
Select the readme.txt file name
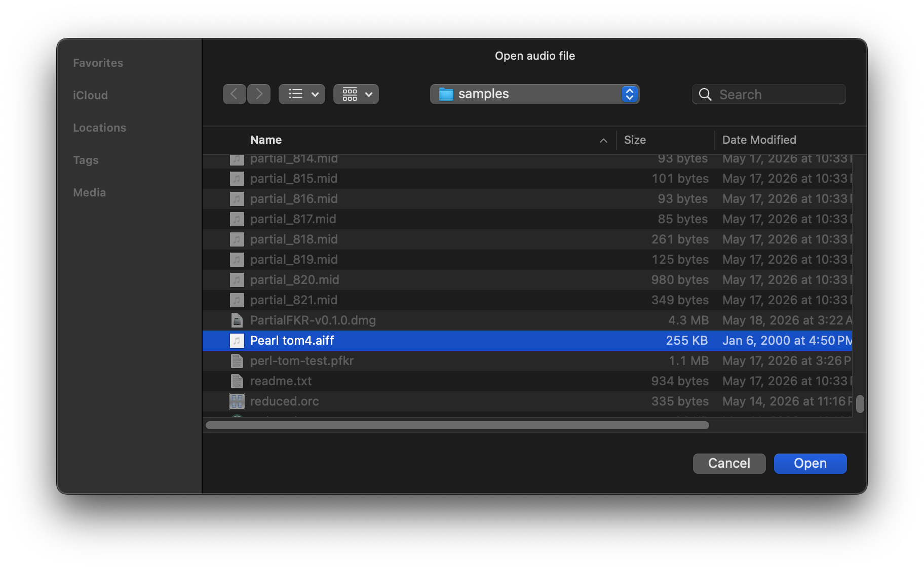pyautogui.click(x=281, y=381)
